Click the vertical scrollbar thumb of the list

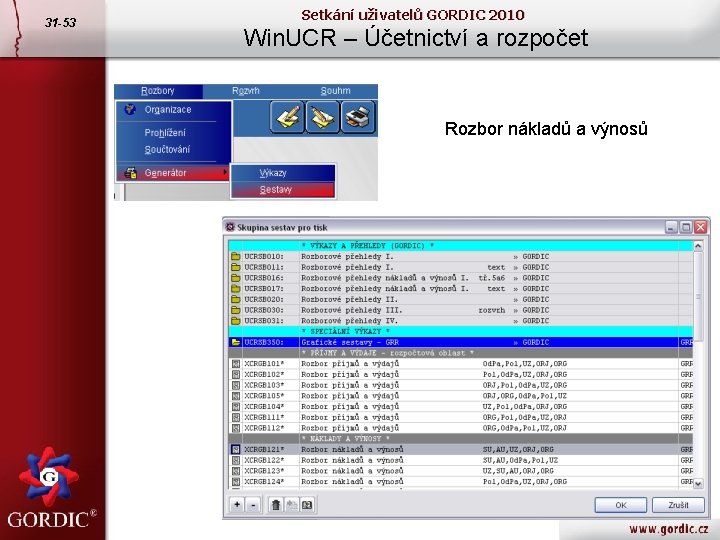coord(698,297)
